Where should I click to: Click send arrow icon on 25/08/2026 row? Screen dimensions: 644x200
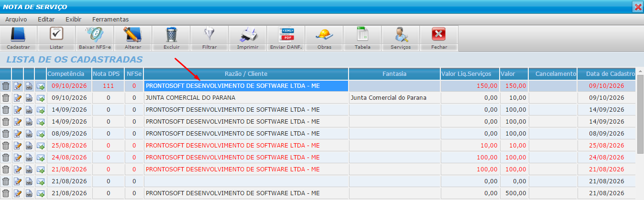point(41,146)
